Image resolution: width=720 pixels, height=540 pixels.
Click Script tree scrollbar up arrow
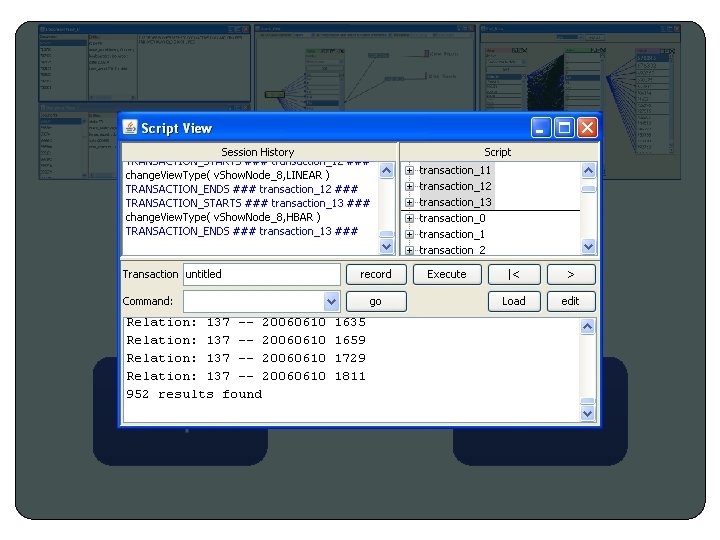(x=589, y=171)
